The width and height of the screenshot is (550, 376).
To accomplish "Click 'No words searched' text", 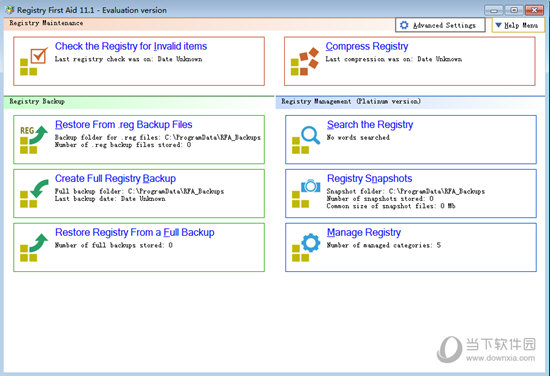I will tap(358, 137).
